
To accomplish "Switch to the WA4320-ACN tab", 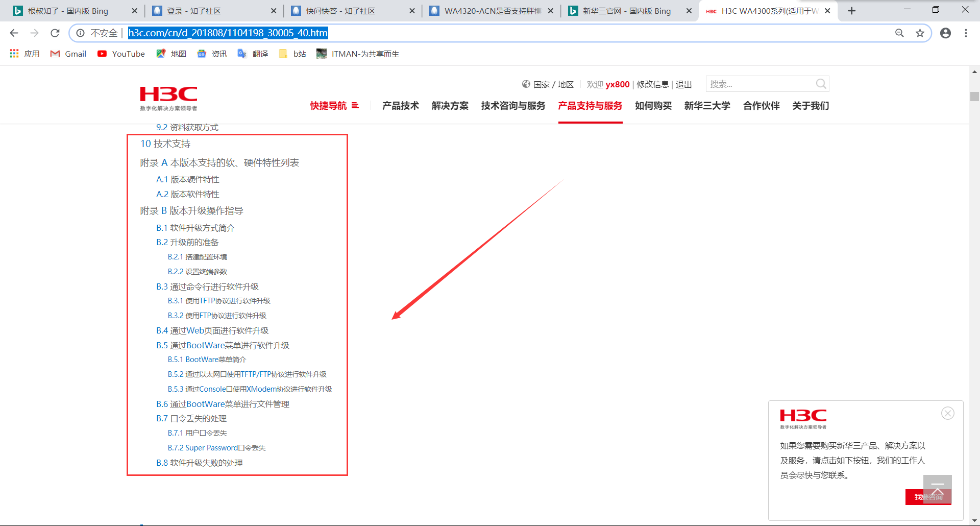I will coord(493,11).
